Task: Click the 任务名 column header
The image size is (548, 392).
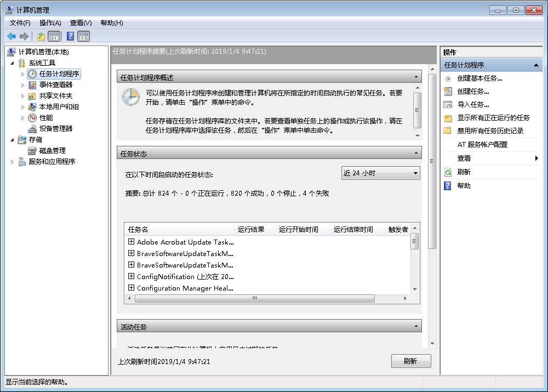Action: pos(179,229)
